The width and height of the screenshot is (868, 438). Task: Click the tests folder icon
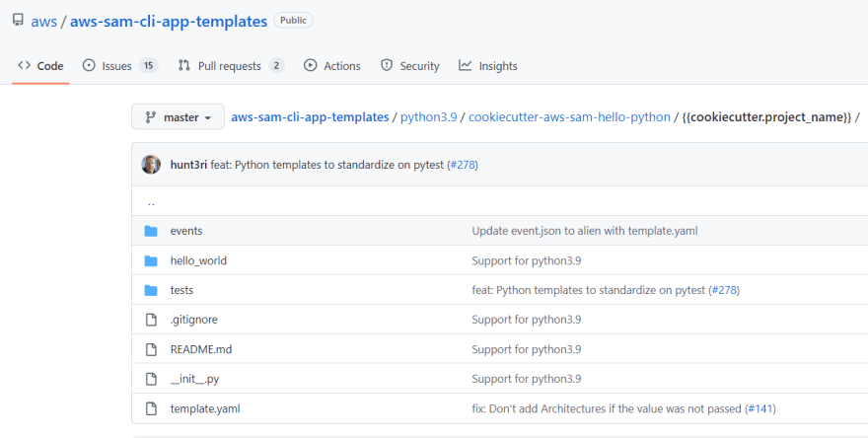151,290
